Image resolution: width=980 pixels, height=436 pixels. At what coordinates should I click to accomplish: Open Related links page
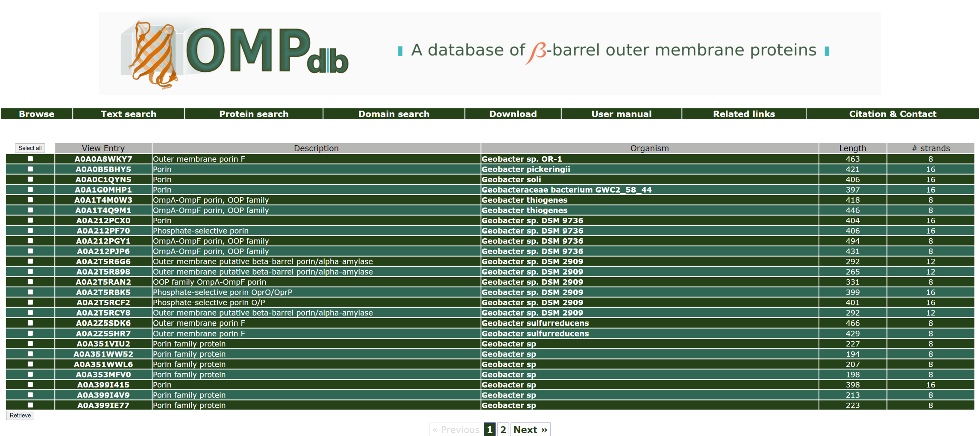(744, 114)
